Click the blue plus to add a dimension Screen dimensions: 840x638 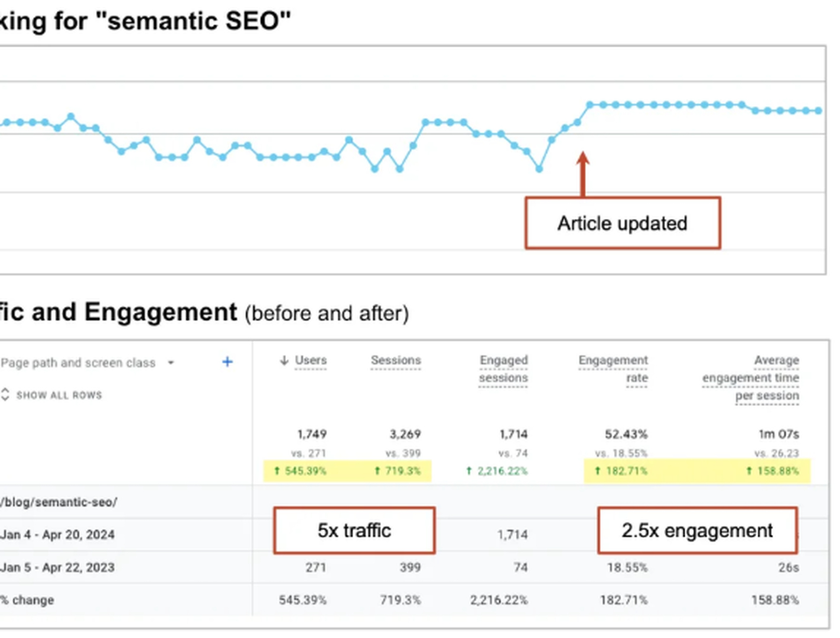point(227,362)
